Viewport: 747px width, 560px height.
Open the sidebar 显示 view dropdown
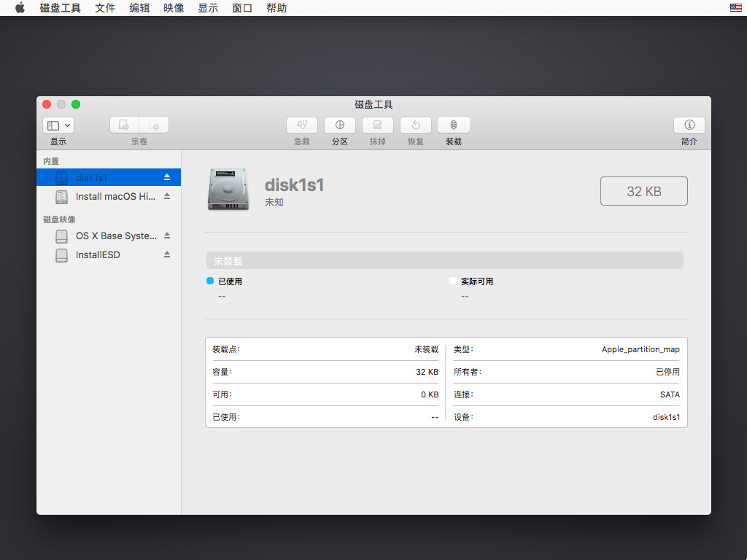(58, 125)
